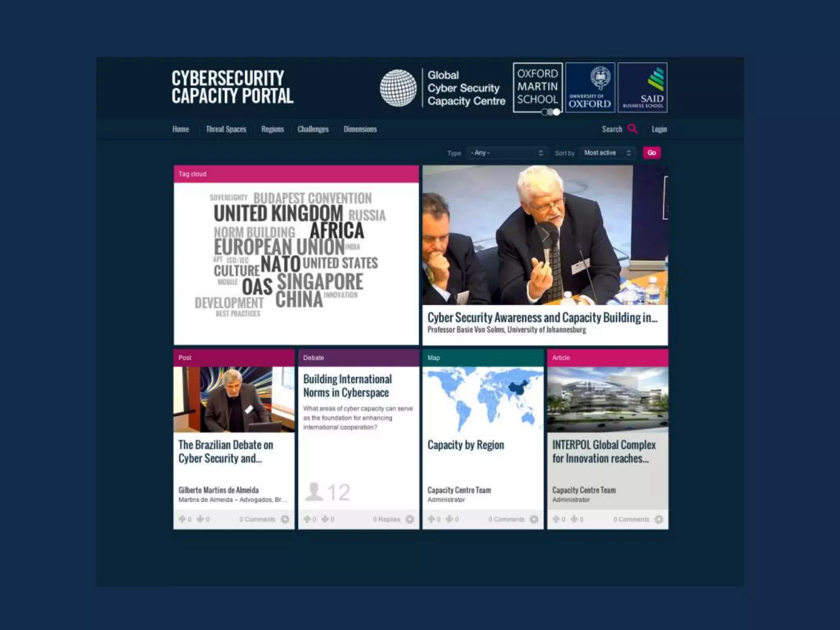Click the pink search magnifier icon
840x630 pixels.
[x=632, y=129]
